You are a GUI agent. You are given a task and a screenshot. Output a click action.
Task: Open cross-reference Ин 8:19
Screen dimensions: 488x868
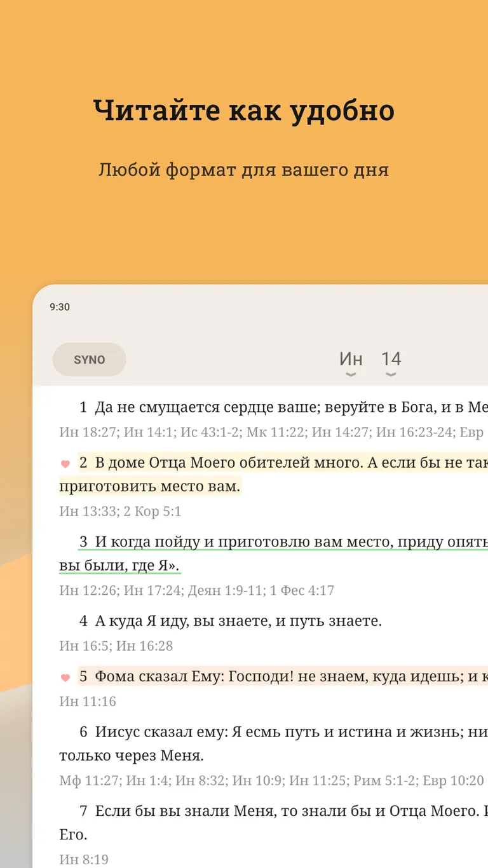click(84, 860)
